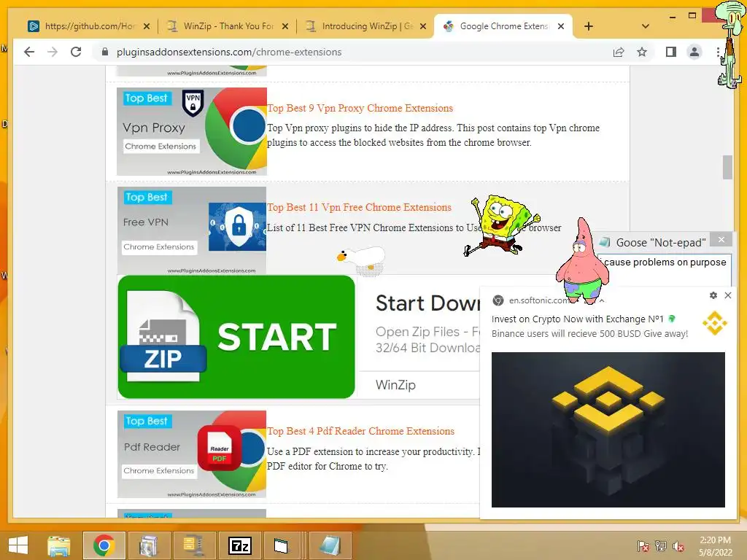Screen dimensions: 747x560
Task: Click the cause problems on purpose text
Action: pyautogui.click(x=665, y=262)
